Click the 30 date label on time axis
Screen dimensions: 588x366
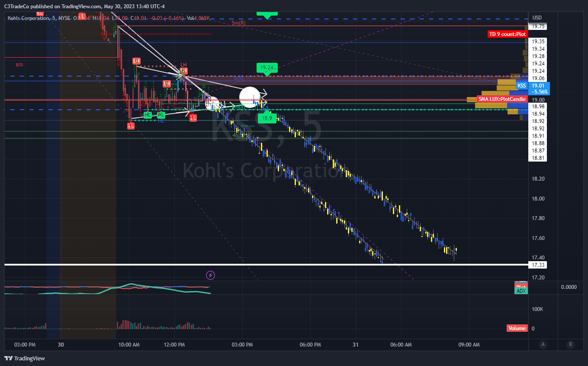pyautogui.click(x=61, y=345)
